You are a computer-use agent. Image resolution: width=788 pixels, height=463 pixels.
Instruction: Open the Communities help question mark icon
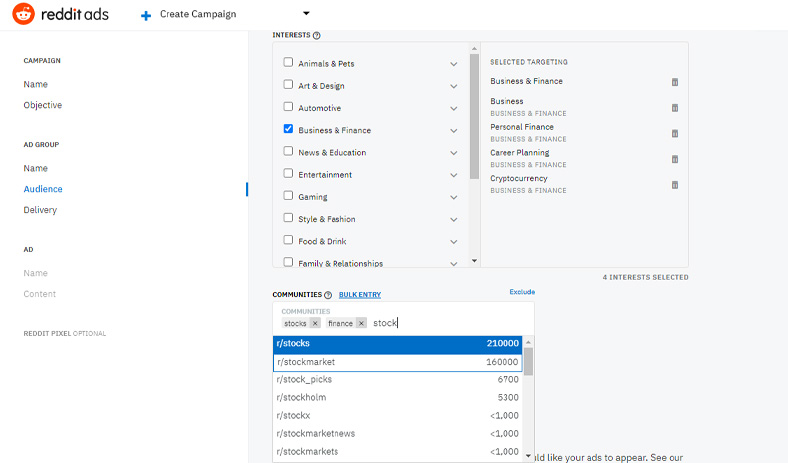tap(328, 295)
